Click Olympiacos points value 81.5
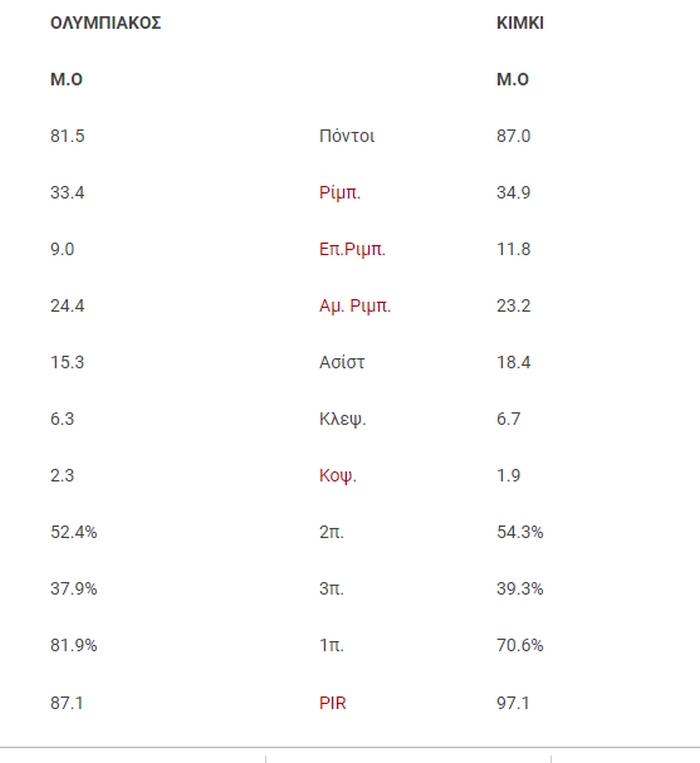Image resolution: width=700 pixels, height=763 pixels. (x=67, y=136)
